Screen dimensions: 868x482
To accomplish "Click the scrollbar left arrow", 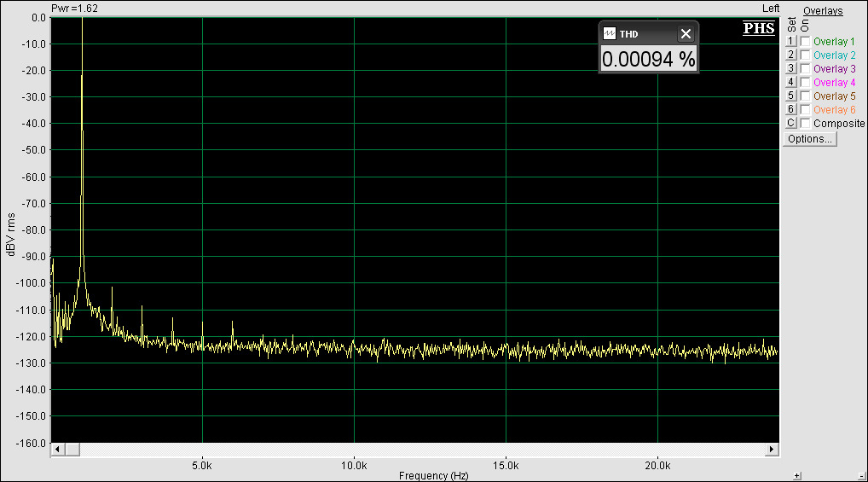I will click(x=58, y=450).
